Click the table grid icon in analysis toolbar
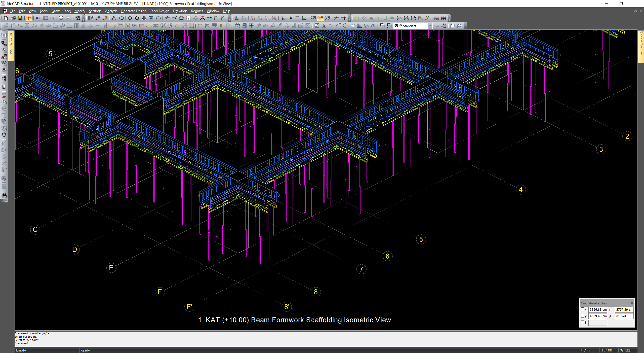The width and height of the screenshot is (644, 353). pyautogui.click(x=444, y=18)
